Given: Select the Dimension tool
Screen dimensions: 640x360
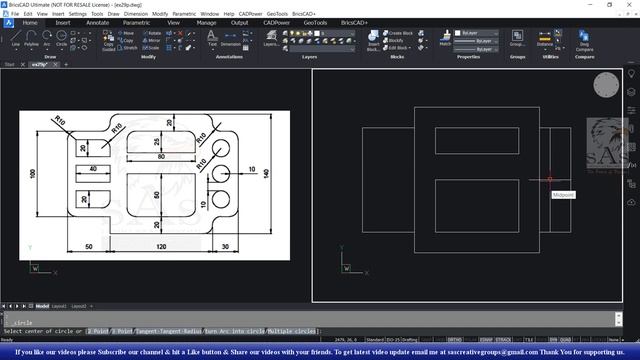Looking at the screenshot, I should 230,38.
